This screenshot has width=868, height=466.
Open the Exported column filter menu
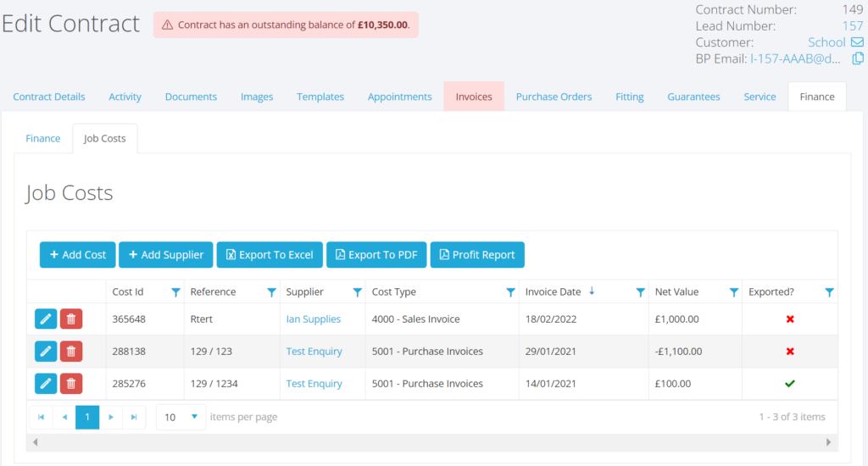pyautogui.click(x=829, y=292)
